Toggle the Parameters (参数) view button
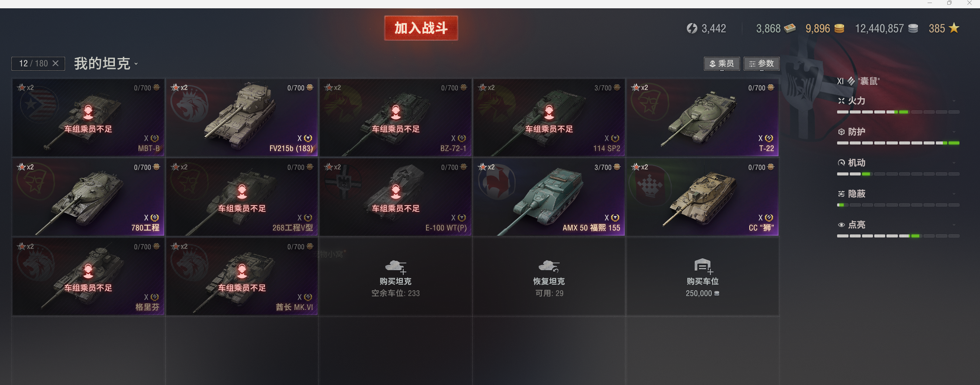This screenshot has width=980, height=385. click(x=762, y=64)
